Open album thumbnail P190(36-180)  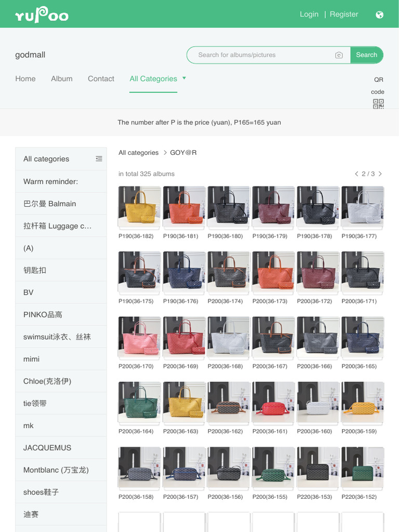[x=229, y=207]
